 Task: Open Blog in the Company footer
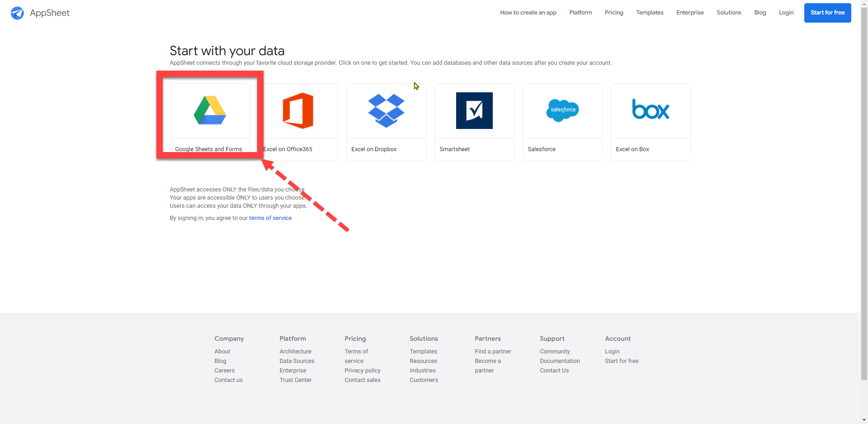pyautogui.click(x=220, y=361)
